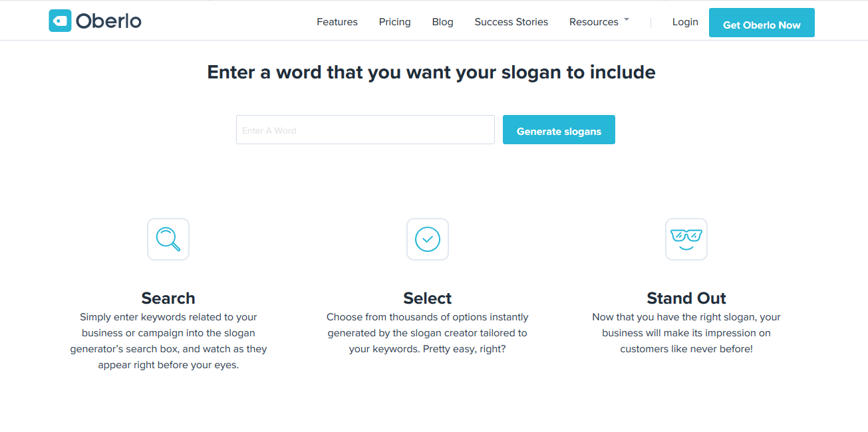Open the Resources menu
The width and height of the screenshot is (868, 432).
pos(593,22)
